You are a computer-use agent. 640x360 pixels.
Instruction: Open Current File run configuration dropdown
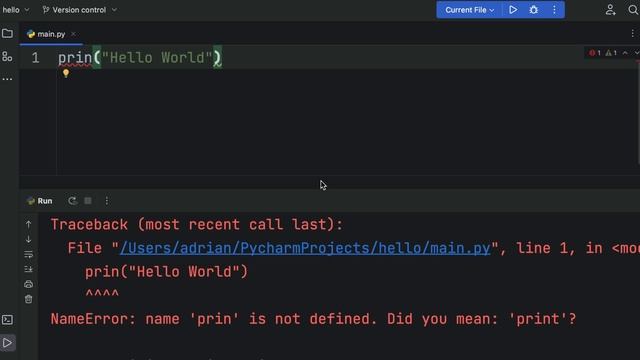point(469,10)
